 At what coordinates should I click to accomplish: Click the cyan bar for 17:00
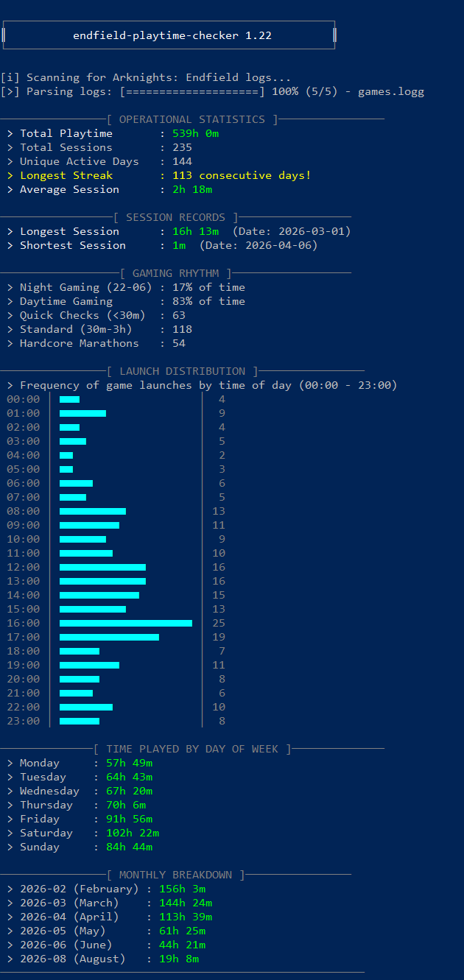[x=109, y=637]
